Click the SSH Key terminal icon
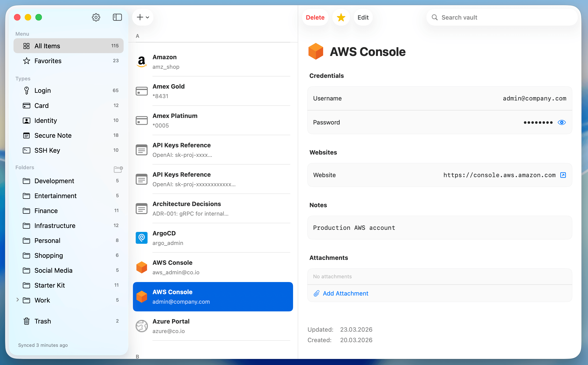 27,150
